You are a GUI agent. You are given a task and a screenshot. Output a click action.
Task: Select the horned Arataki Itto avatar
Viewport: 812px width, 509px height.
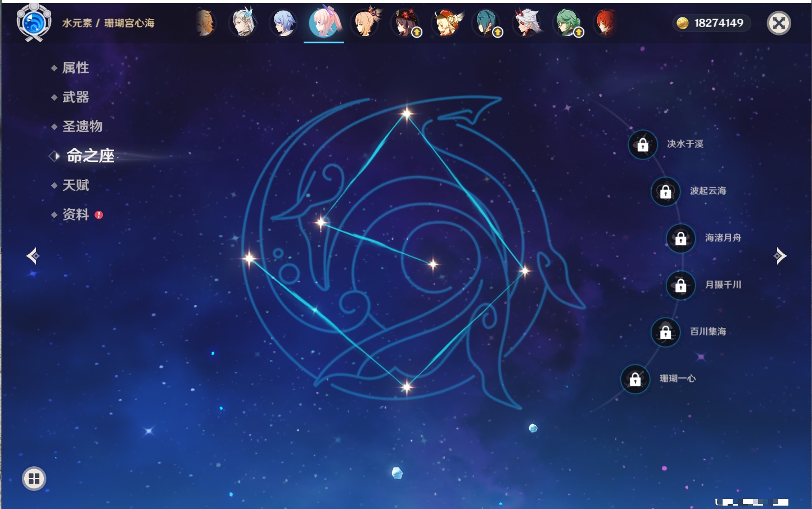pyautogui.click(x=527, y=23)
